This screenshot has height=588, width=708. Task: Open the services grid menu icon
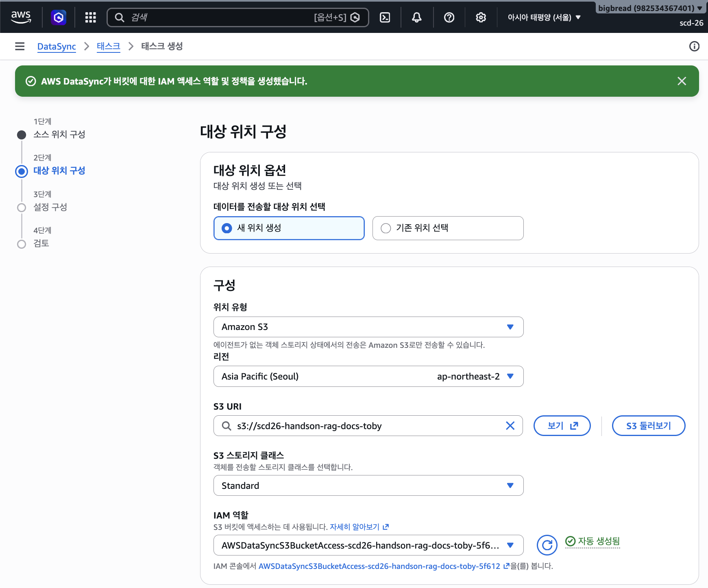[x=90, y=17]
